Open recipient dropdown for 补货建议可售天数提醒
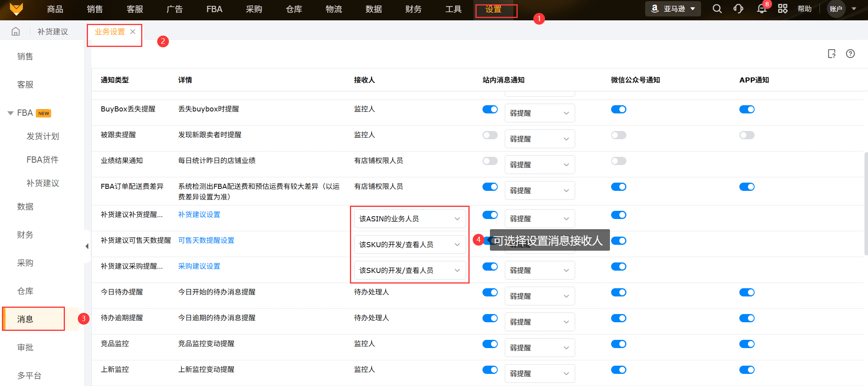868x386 pixels. [x=410, y=244]
